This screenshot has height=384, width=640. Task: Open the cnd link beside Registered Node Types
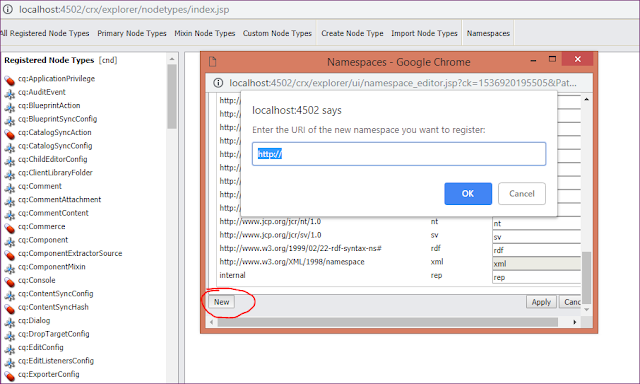[108, 60]
